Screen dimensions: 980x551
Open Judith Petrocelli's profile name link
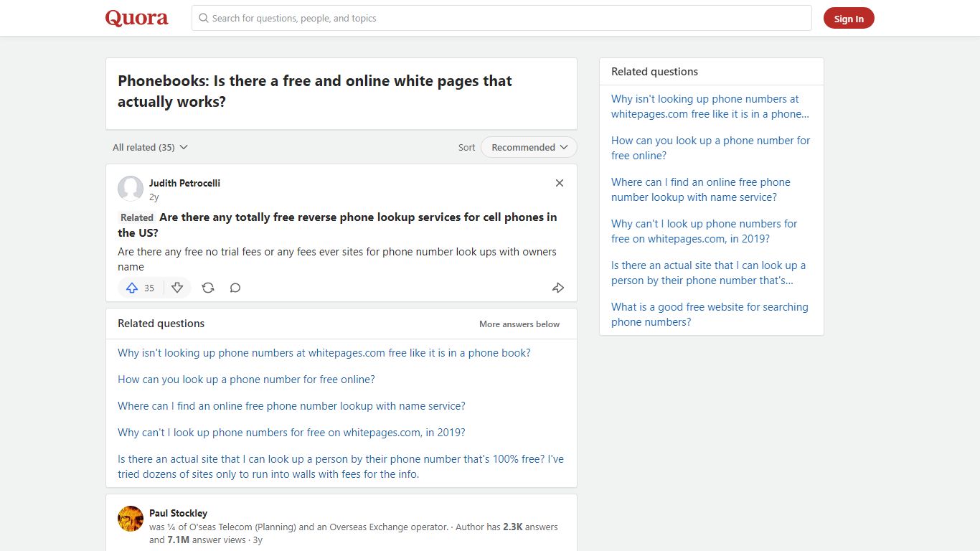coord(184,183)
